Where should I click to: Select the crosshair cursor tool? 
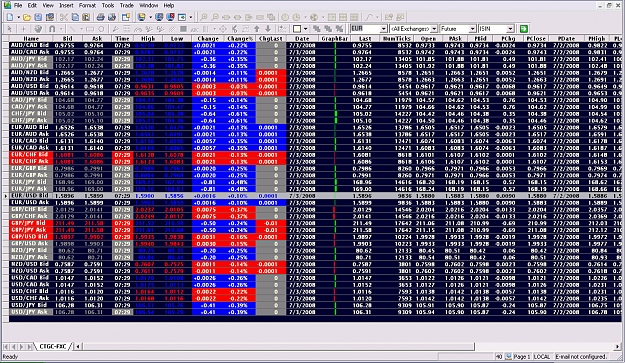(x=24, y=29)
